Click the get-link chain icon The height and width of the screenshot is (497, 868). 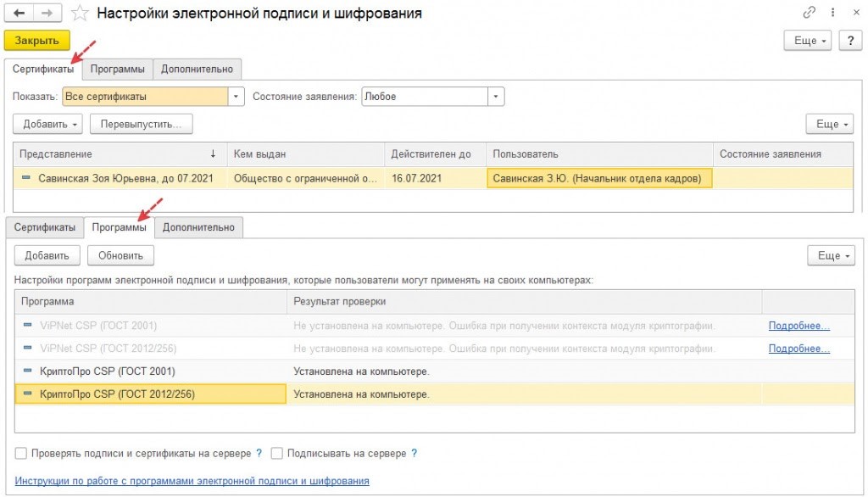pyautogui.click(x=808, y=14)
